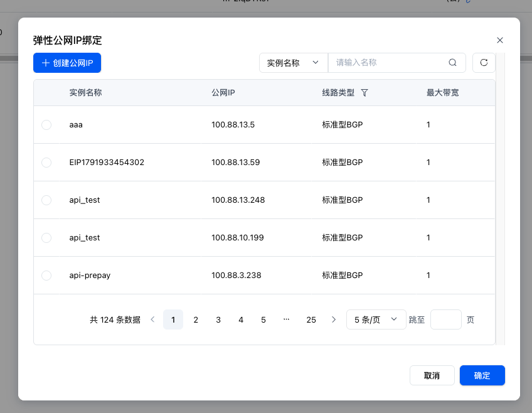This screenshot has width=532, height=413.
Task: Click the 实例名称 column header
Action: [85, 93]
